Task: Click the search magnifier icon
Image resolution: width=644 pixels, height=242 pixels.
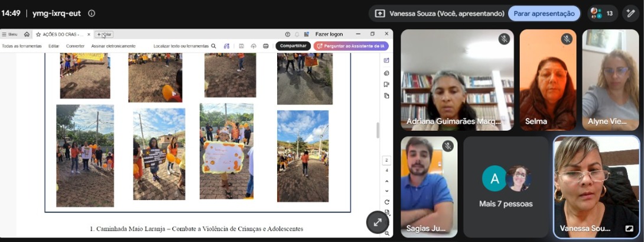Action: pyautogui.click(x=213, y=46)
